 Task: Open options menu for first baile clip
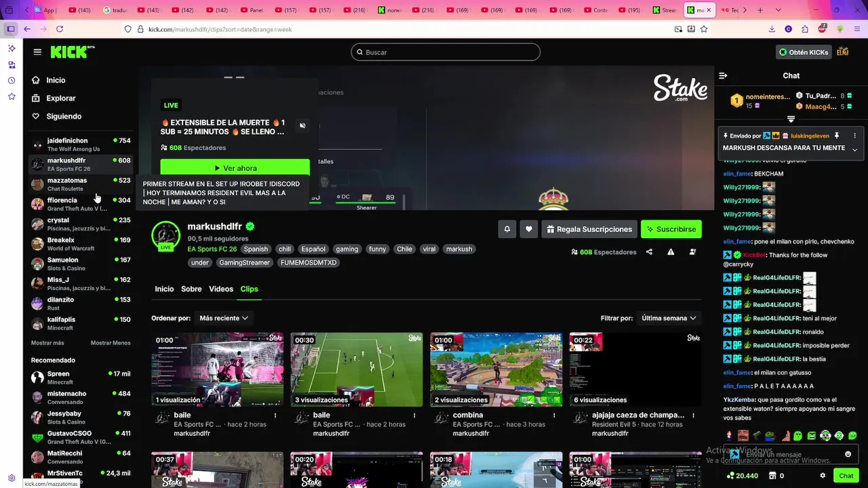(x=275, y=415)
